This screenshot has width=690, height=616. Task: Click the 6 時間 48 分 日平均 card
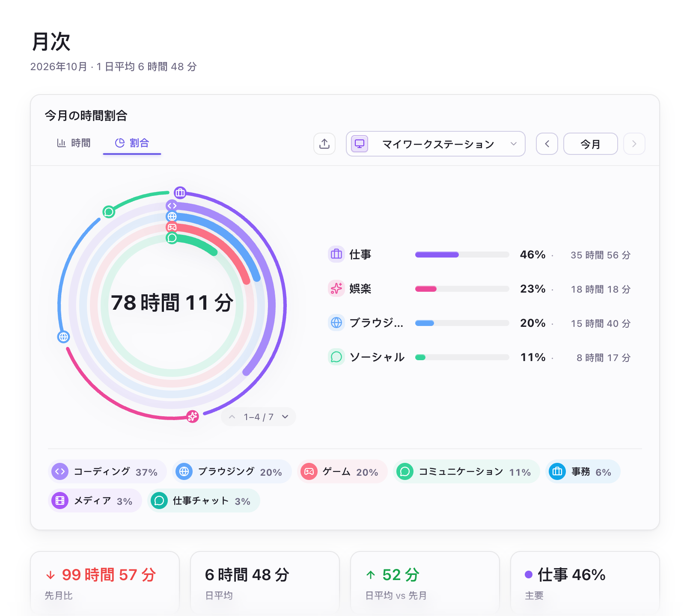265,583
